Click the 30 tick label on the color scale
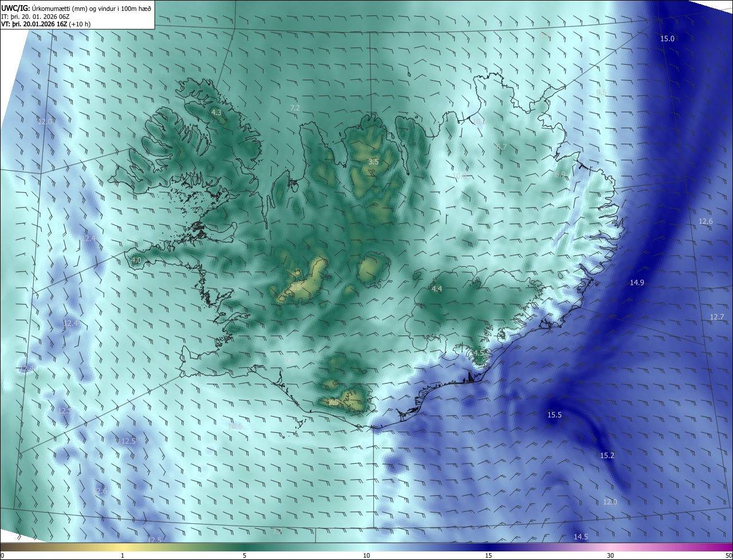 click(610, 555)
